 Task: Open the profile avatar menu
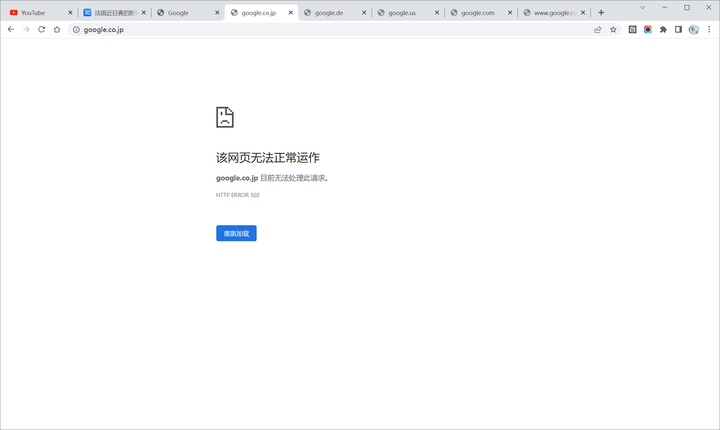point(694,29)
